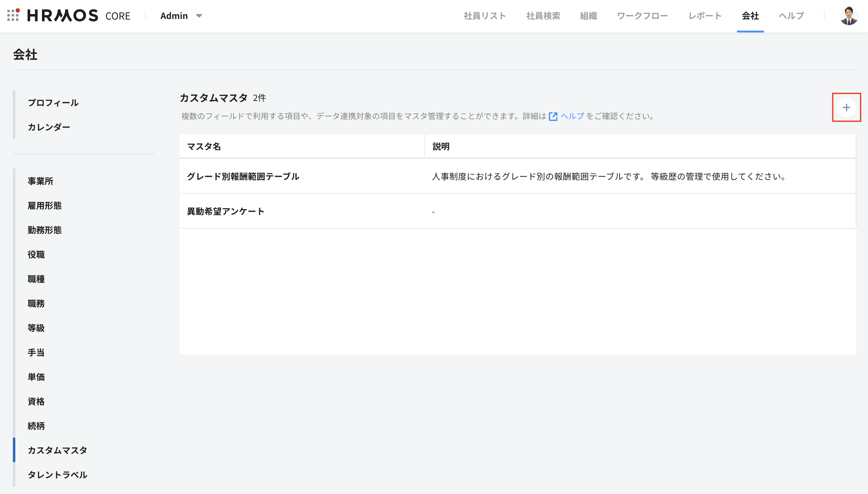
Task: Click the user avatar photo
Action: click(x=848, y=16)
